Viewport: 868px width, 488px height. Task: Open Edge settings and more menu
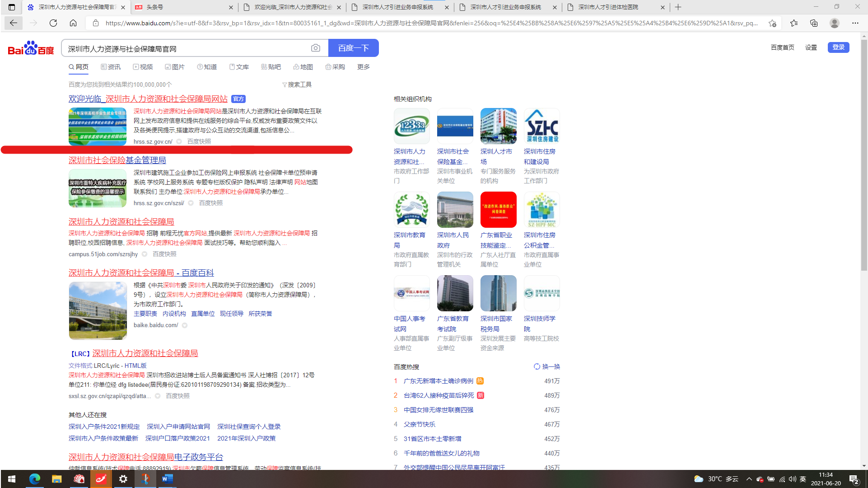tap(855, 23)
